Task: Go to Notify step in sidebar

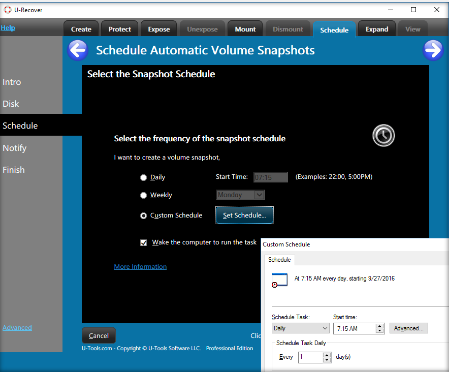Action: pyautogui.click(x=15, y=148)
